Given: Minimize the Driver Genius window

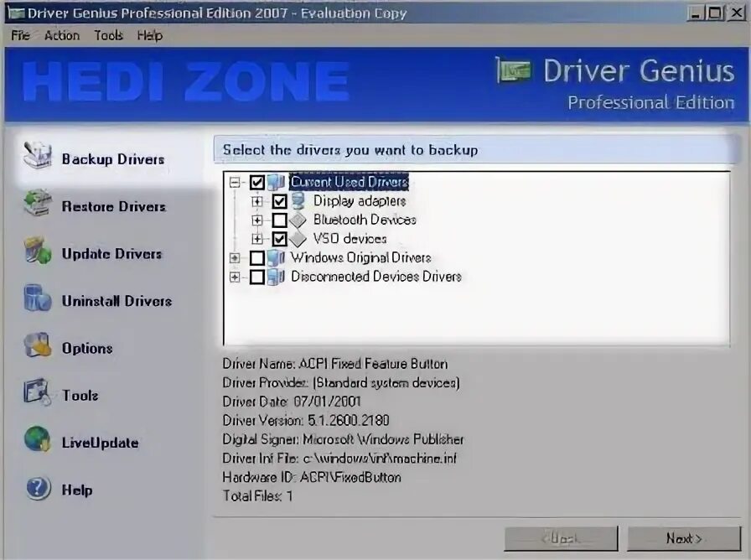Looking at the screenshot, I should (695, 13).
